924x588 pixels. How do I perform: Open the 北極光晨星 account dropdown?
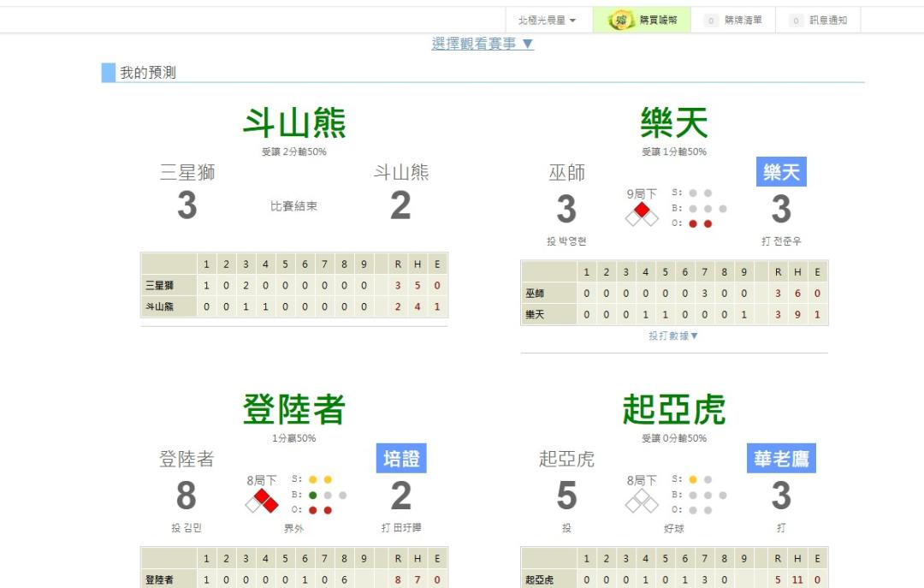(547, 20)
